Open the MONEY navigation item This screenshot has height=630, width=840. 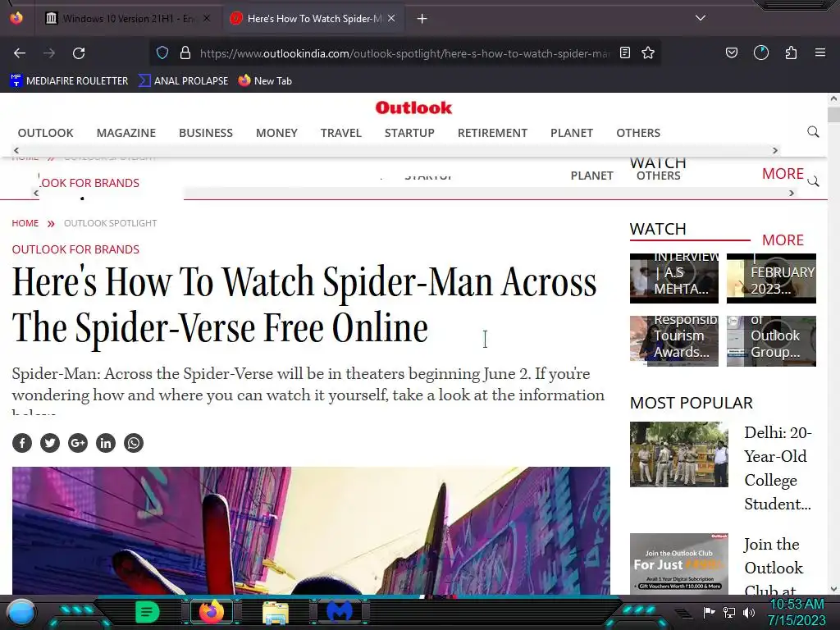(x=276, y=133)
